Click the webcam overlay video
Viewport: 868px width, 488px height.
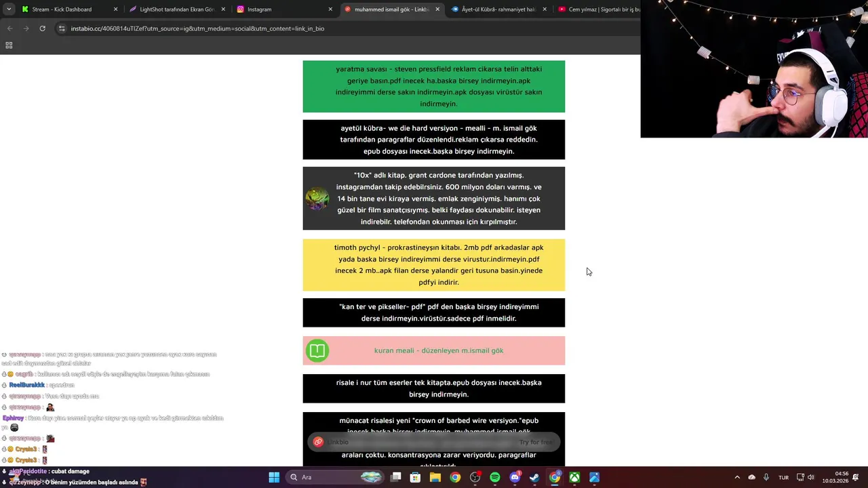754,68
